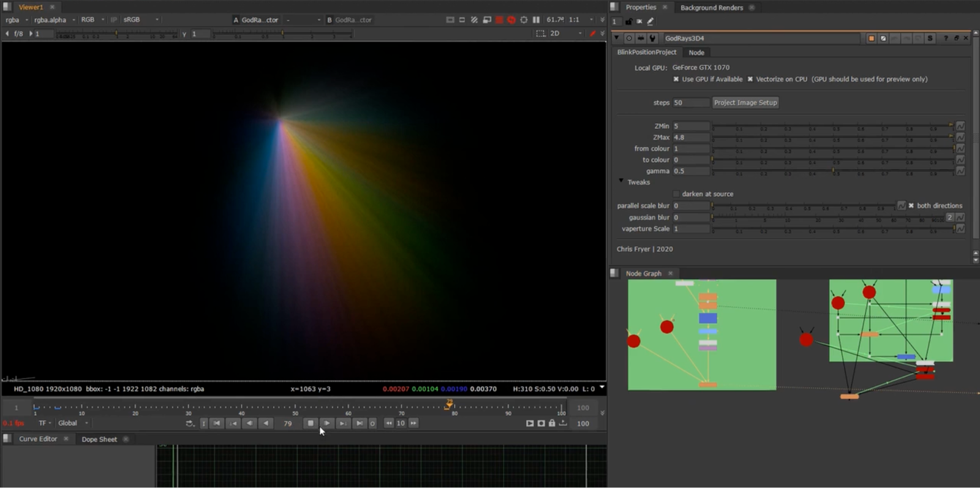Open the RGB display channel dropdown

click(x=92, y=20)
